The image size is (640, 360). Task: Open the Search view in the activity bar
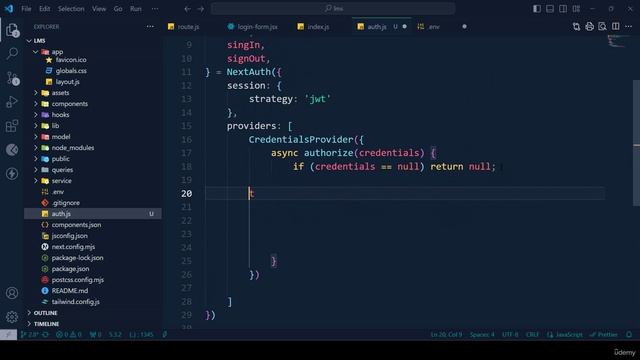click(12, 53)
